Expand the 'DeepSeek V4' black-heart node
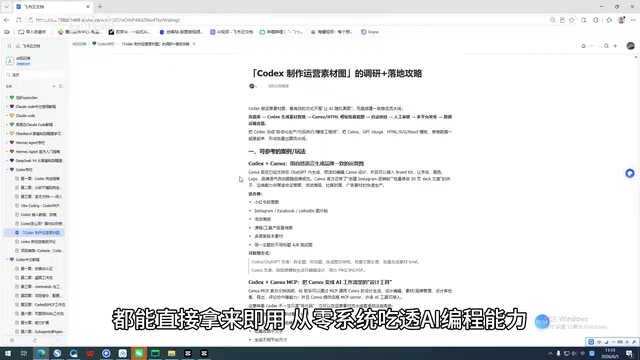 click(x=7, y=161)
